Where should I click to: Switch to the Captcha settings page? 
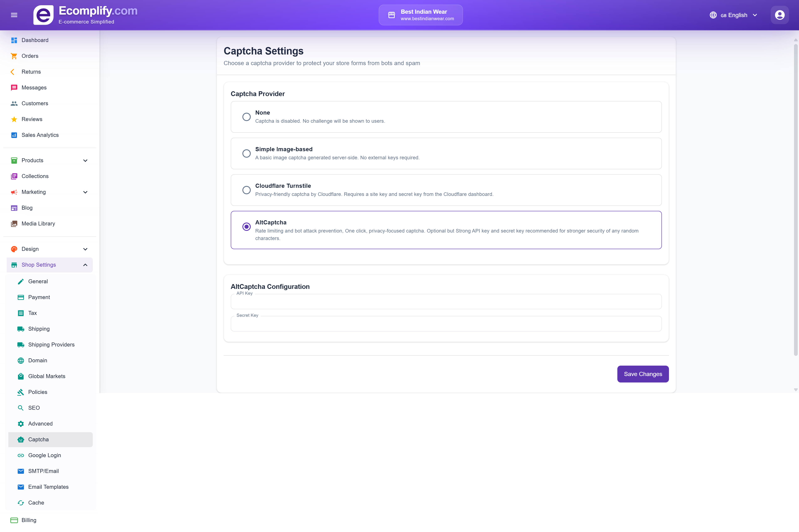click(x=38, y=439)
